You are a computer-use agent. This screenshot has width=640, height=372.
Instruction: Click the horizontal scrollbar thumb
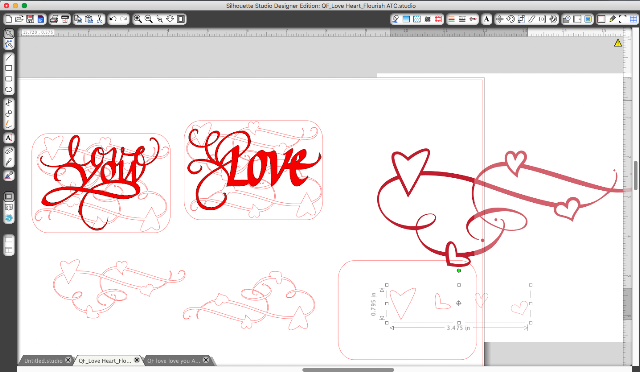348,370
